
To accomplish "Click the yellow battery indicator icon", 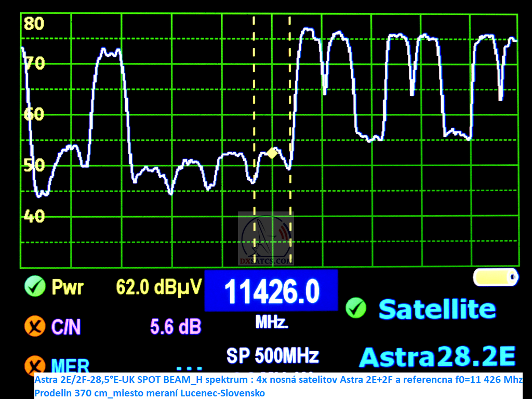I will [496, 277].
